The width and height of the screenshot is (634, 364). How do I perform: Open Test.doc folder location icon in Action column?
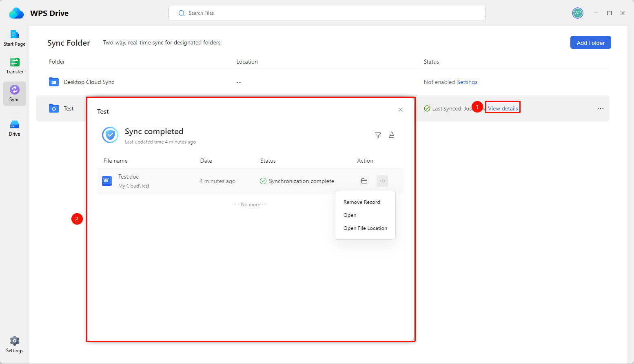[364, 181]
